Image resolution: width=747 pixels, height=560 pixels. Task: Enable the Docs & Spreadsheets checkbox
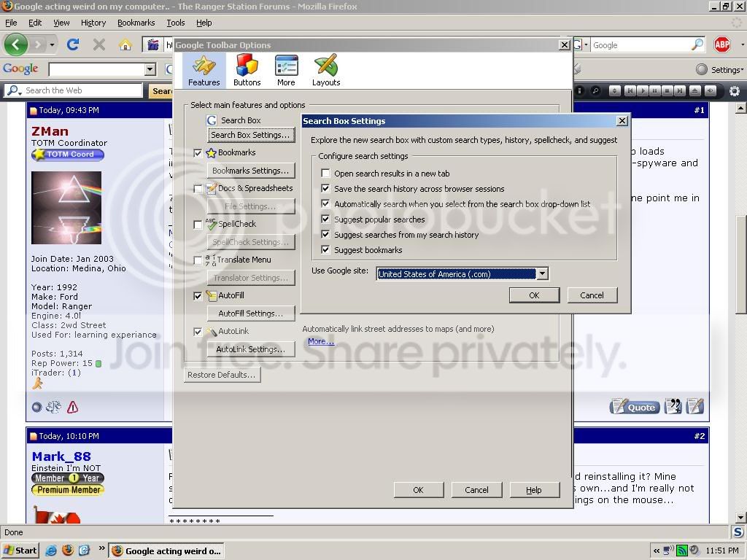(198, 189)
